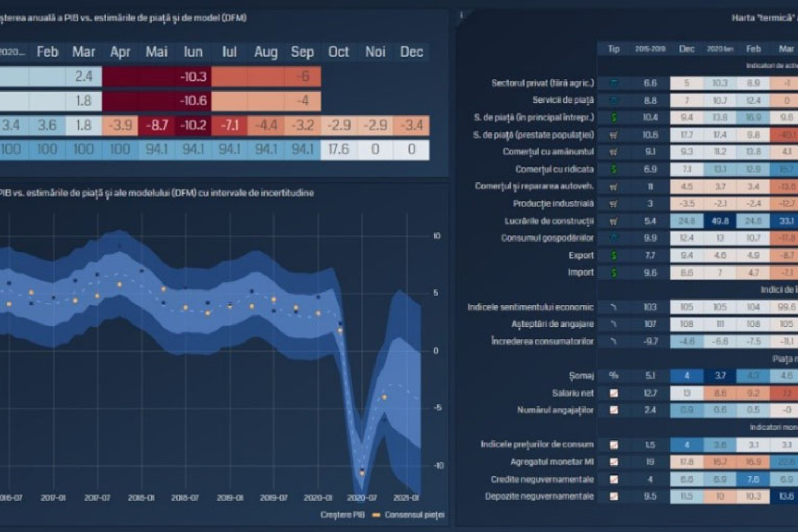798x532 pixels.
Task: Click the cart icon beside Comerțul cu amănuntul
Action: (x=613, y=152)
